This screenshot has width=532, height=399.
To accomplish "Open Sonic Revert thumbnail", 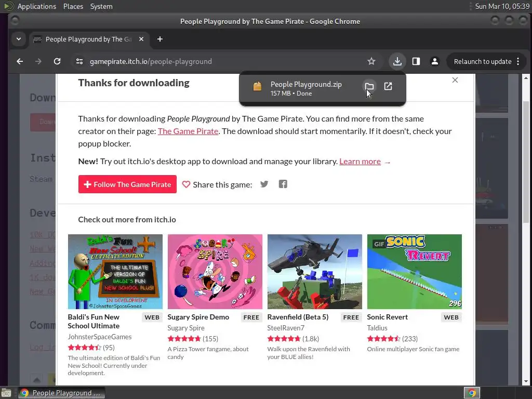I will coord(414,271).
